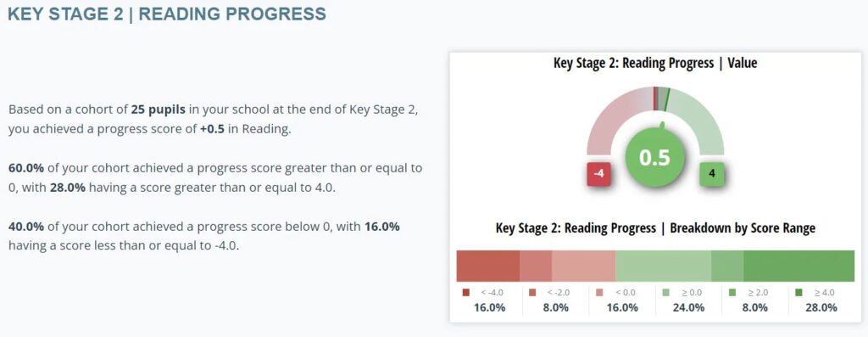Click the green 0.5 gauge center circle
This screenshot has height=337, width=868.
pyautogui.click(x=655, y=157)
